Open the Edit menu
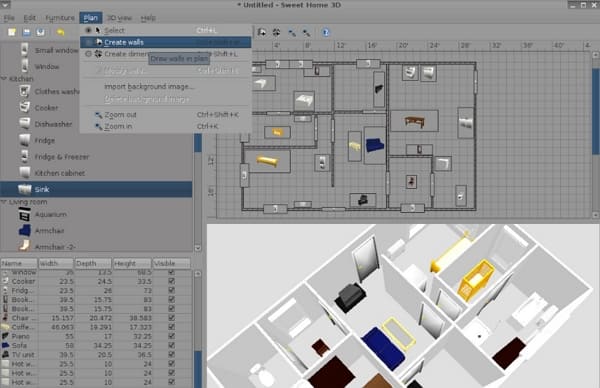 (x=29, y=18)
